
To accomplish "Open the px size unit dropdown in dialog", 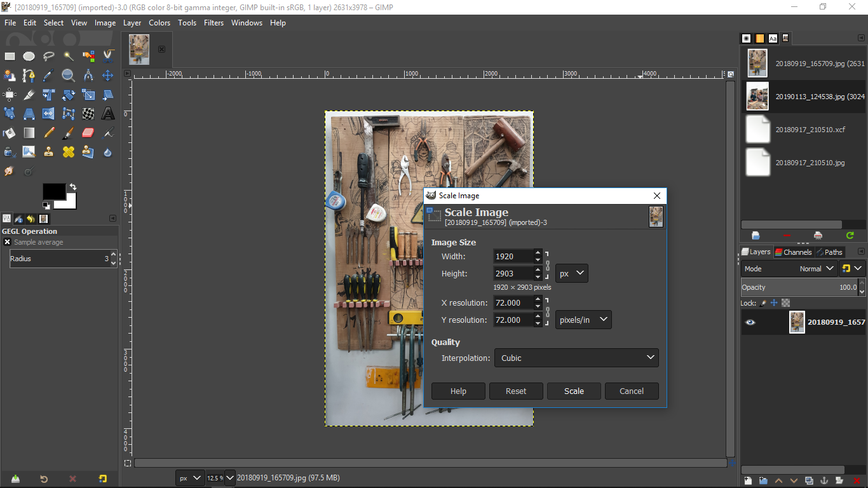I will [x=572, y=273].
